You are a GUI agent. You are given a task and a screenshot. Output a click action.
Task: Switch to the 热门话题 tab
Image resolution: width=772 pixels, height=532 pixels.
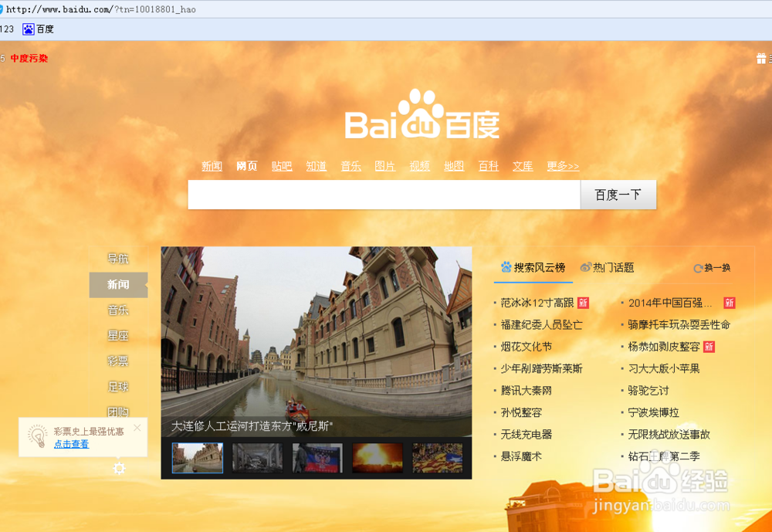point(607,268)
